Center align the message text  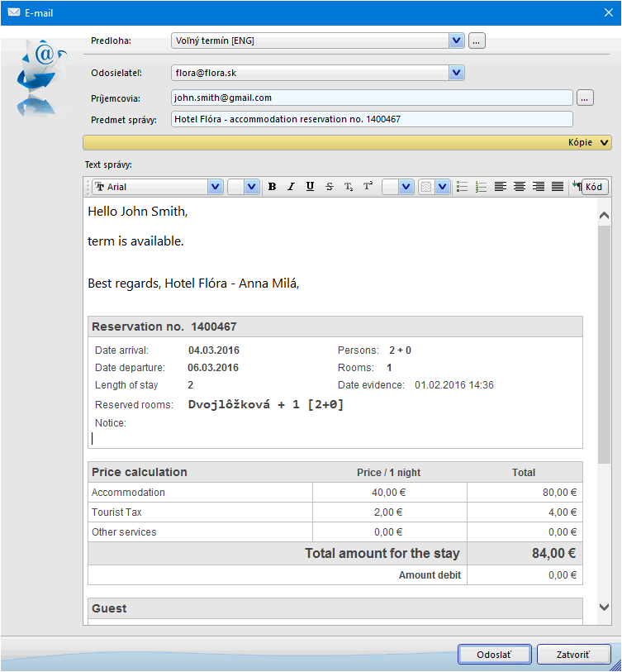520,187
